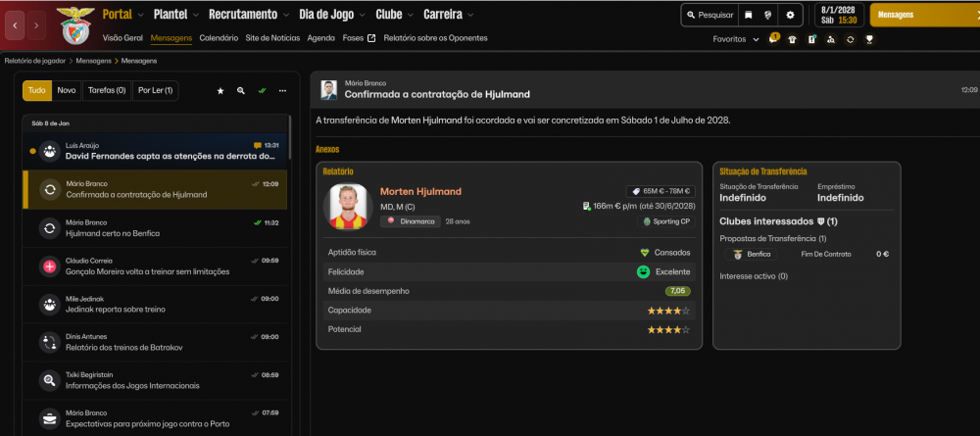Open favorites messages icon with badge
This screenshot has width=980, height=436.
[773, 39]
